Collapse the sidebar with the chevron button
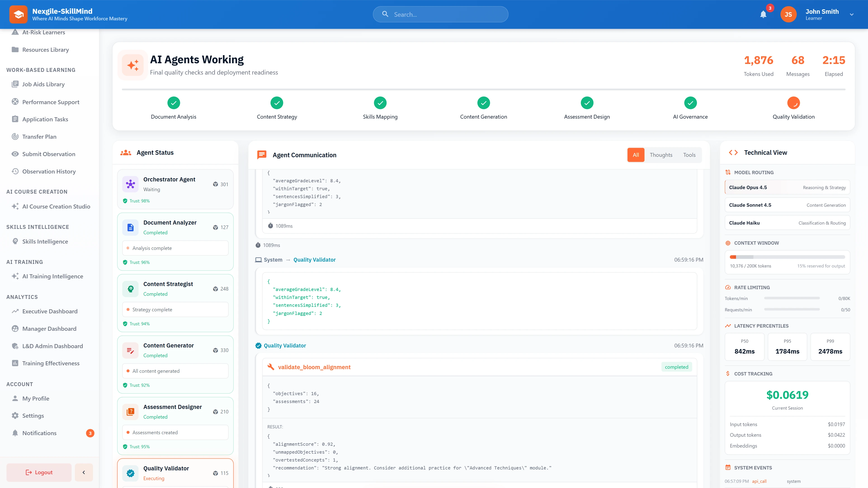The height and width of the screenshot is (488, 868). click(84, 472)
